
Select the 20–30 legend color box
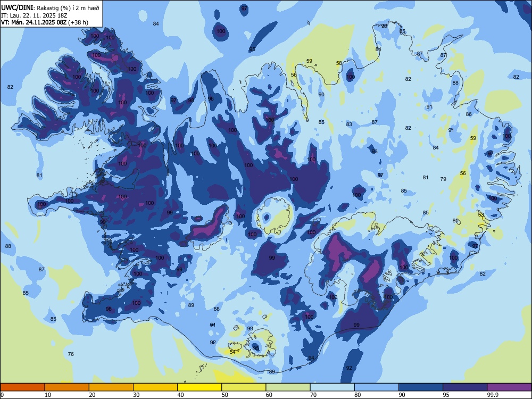[x=111, y=387]
